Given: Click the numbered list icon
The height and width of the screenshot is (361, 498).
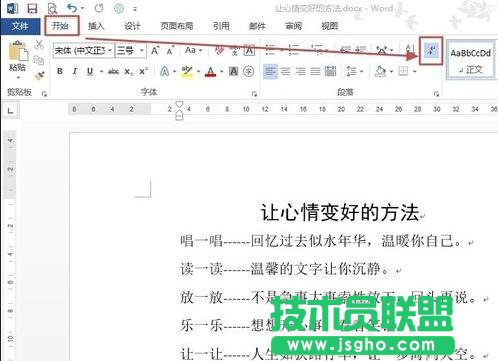Looking at the screenshot, I should (294, 50).
